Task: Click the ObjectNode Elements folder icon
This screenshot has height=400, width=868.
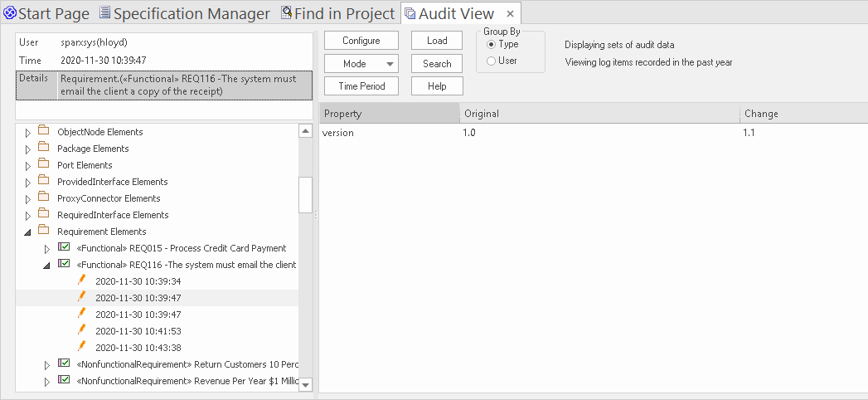Action: (x=44, y=132)
